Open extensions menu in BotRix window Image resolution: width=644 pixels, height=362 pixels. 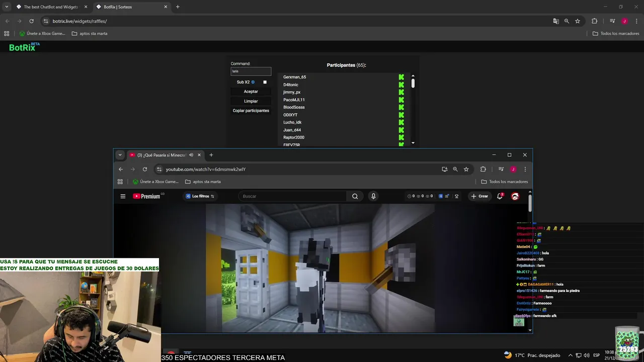594,21
